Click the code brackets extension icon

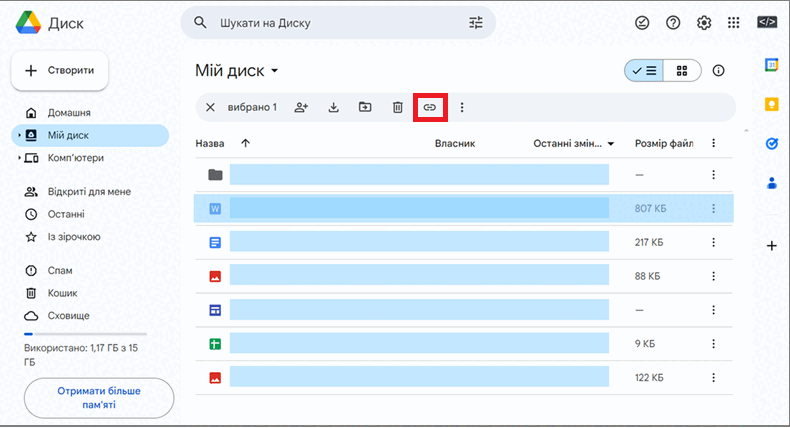(x=767, y=22)
